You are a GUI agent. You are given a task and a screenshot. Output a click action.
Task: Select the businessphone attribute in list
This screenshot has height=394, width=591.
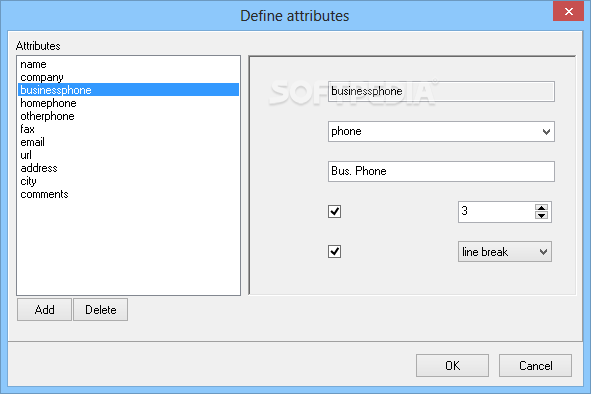click(128, 90)
